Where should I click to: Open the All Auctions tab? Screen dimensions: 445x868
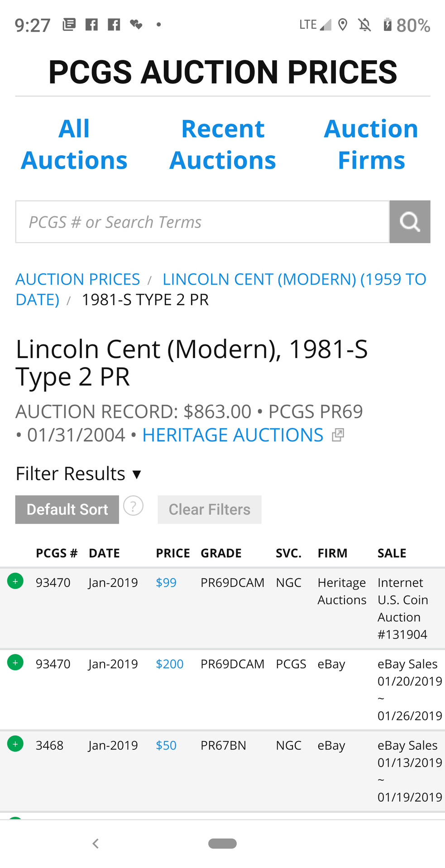[74, 144]
